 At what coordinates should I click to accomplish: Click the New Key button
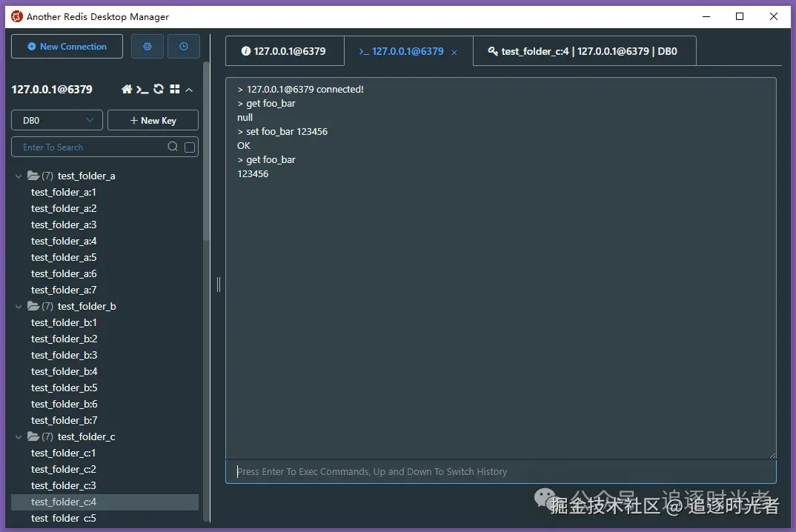click(x=153, y=120)
